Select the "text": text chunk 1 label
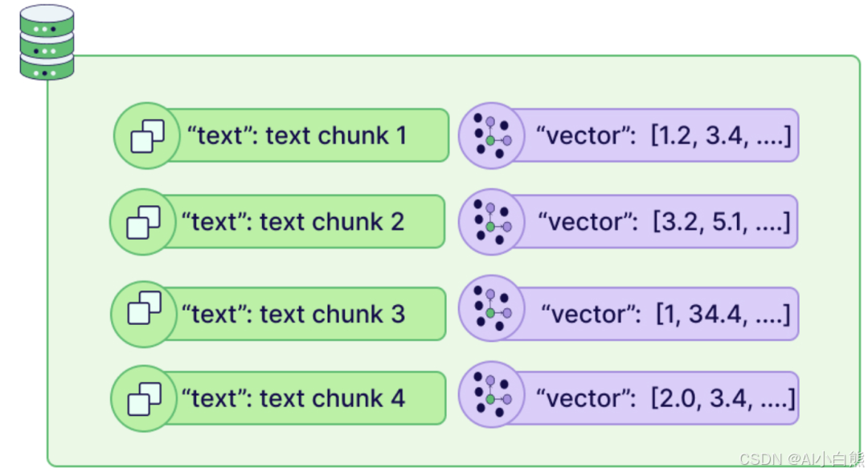Image resolution: width=868 pixels, height=473 pixels. pos(297,136)
